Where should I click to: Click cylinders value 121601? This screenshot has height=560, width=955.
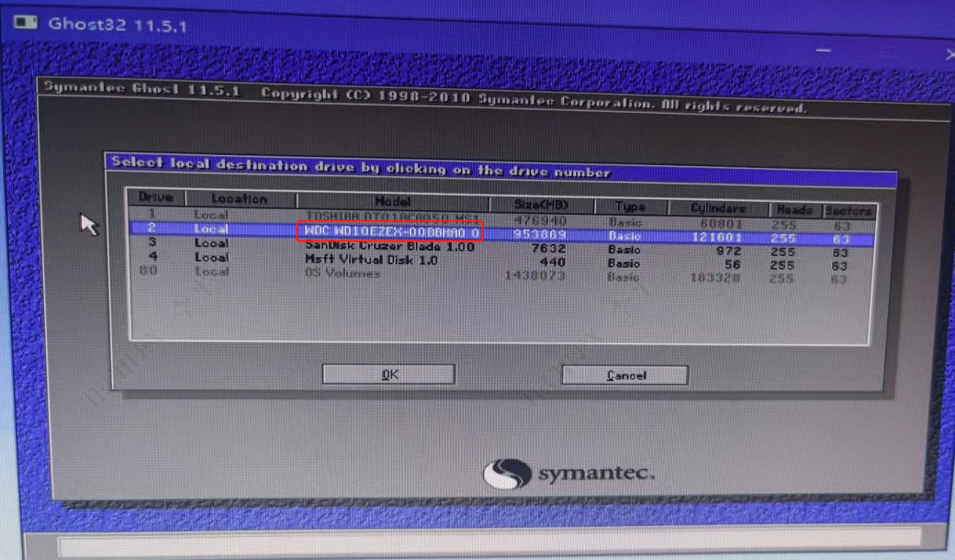click(716, 237)
